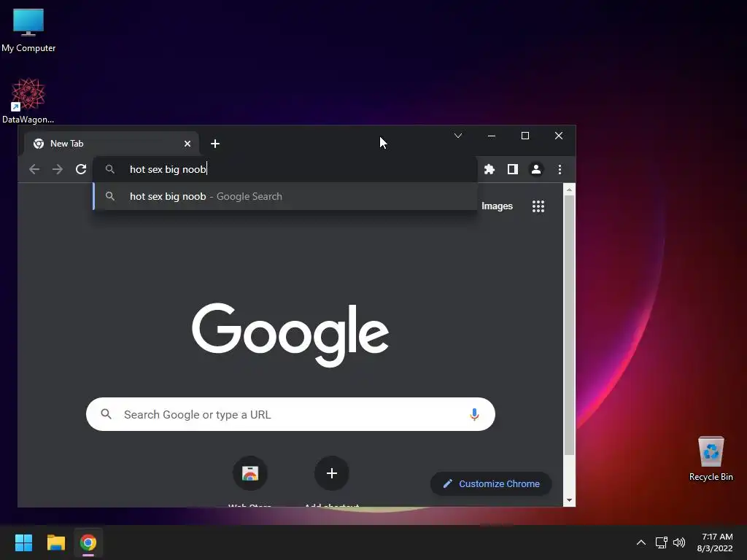747x560 pixels.
Task: Close the New Tab tab
Action: tap(187, 144)
